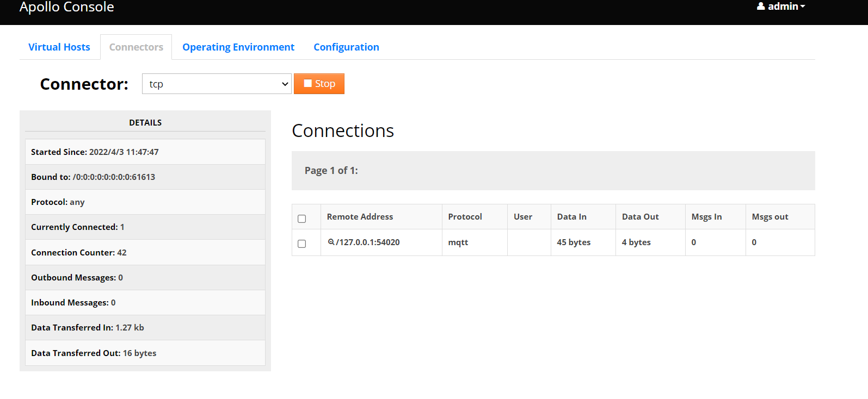868x399 pixels.
Task: Click the Protocol: any detail row
Action: click(x=145, y=202)
